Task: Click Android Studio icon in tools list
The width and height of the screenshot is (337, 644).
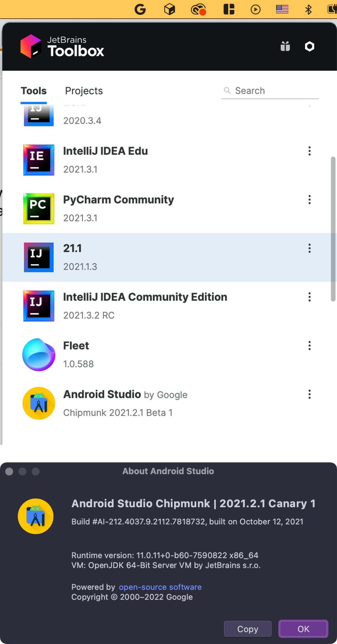Action: coord(39,403)
